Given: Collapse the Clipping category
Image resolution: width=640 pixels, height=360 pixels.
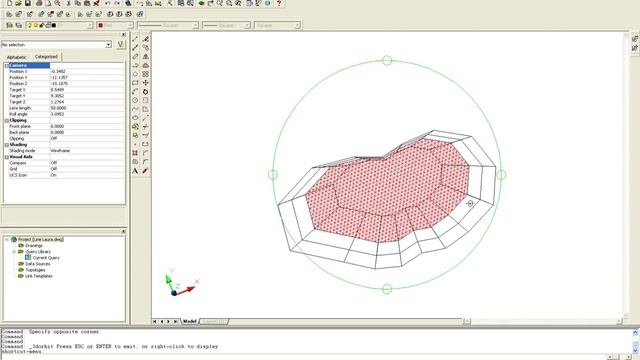Looking at the screenshot, I should click(7, 121).
